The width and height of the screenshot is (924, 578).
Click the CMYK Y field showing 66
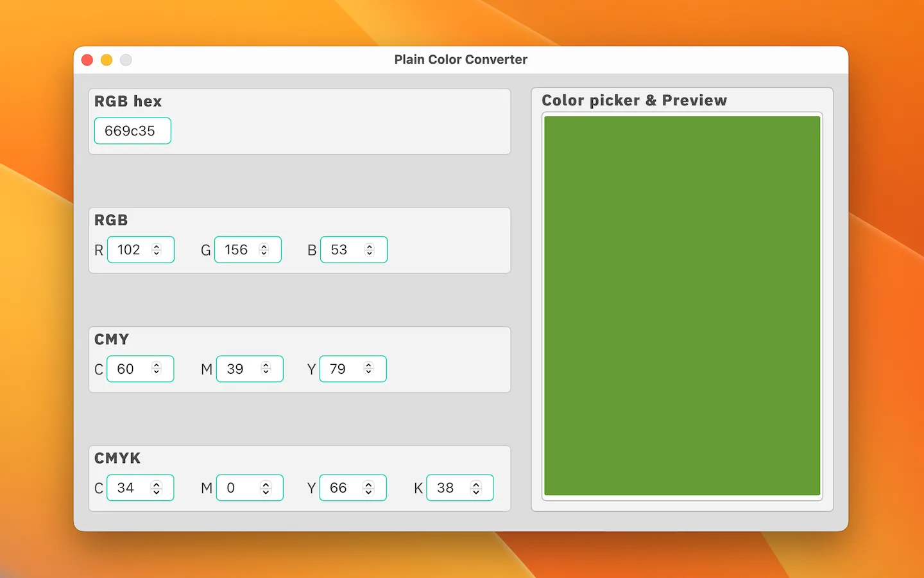353,487
